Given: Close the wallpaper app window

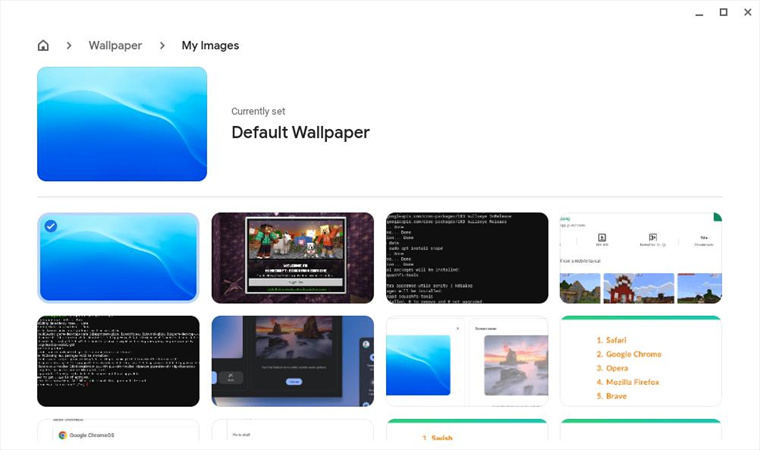Looking at the screenshot, I should 747,12.
